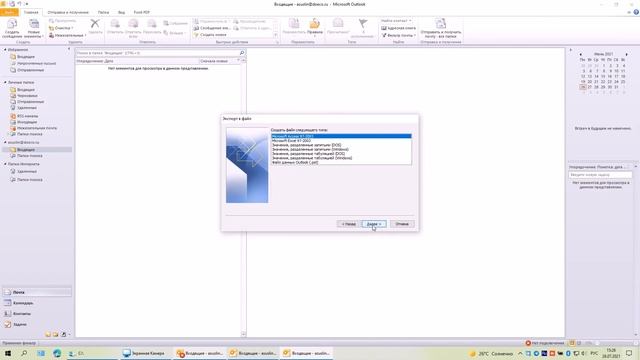Open the Больше reply dropdown
Screen dimensions: 640x360
174,33
